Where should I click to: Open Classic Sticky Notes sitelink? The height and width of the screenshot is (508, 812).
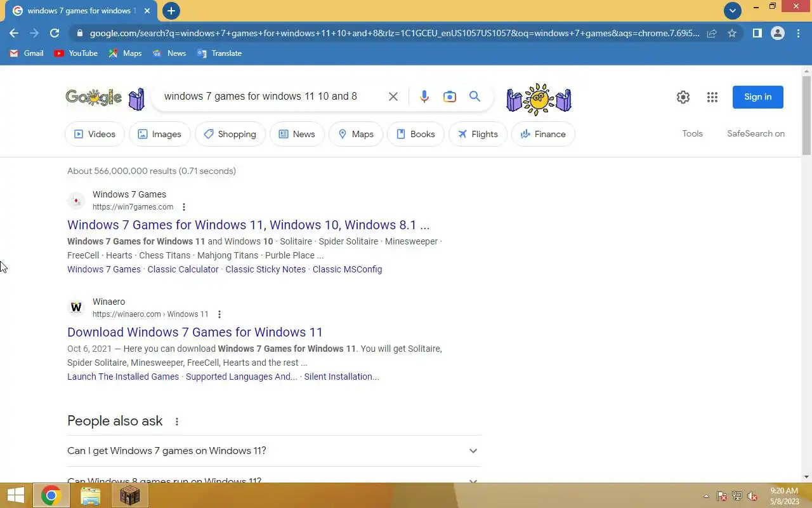pyautogui.click(x=265, y=269)
